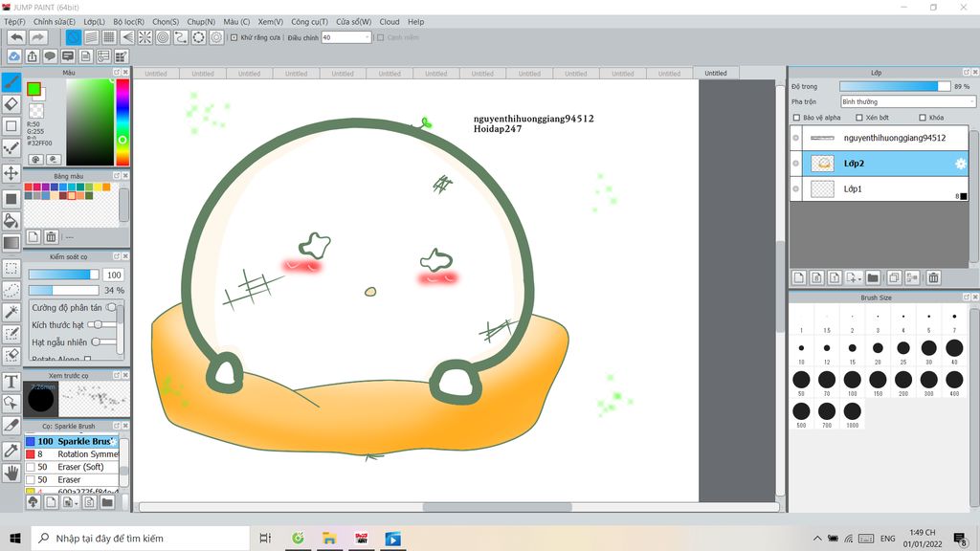Viewport: 980px width, 551px height.
Task: Expand the add-layer dropdown arrow
Action: point(860,278)
